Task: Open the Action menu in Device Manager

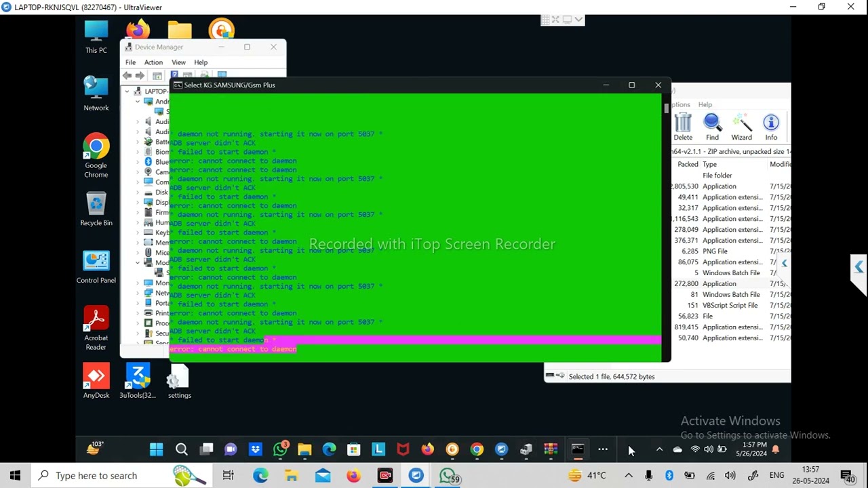Action: click(x=153, y=62)
